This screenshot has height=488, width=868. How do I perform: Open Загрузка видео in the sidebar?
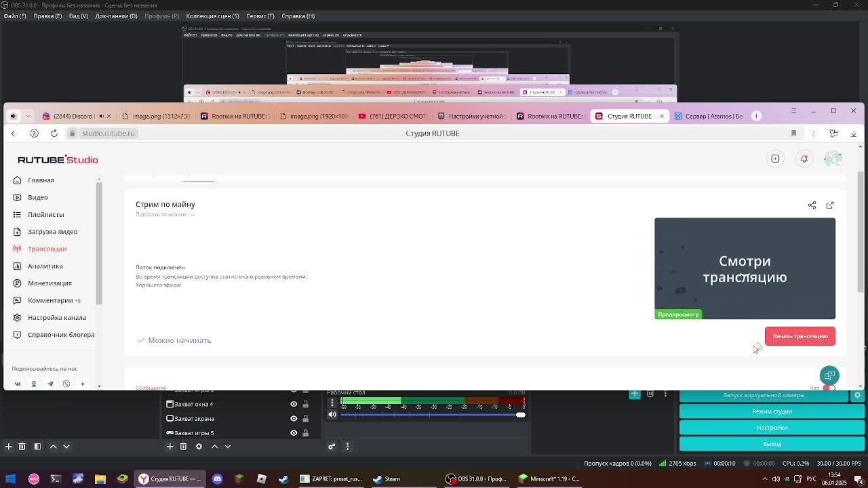point(52,232)
